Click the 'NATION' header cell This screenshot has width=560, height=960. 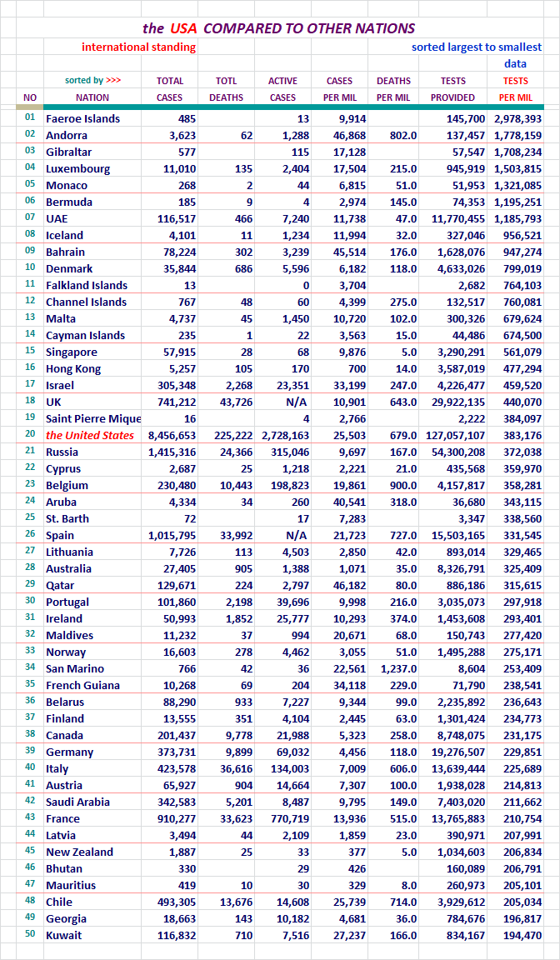coord(92,97)
